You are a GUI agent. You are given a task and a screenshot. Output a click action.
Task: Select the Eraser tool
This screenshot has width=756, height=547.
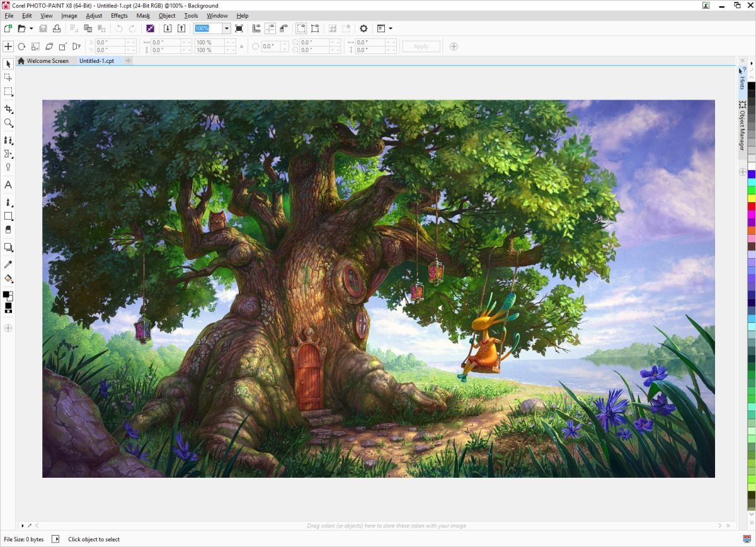[x=8, y=230]
